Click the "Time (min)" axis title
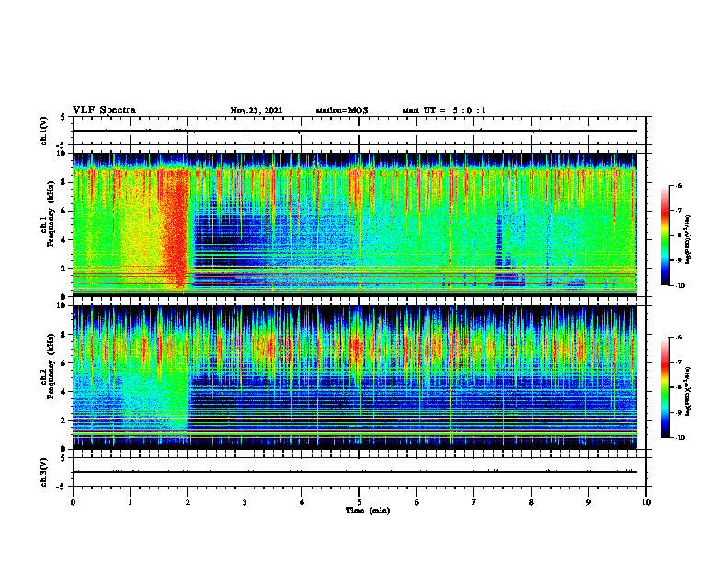This screenshot has width=728, height=563. 368,511
